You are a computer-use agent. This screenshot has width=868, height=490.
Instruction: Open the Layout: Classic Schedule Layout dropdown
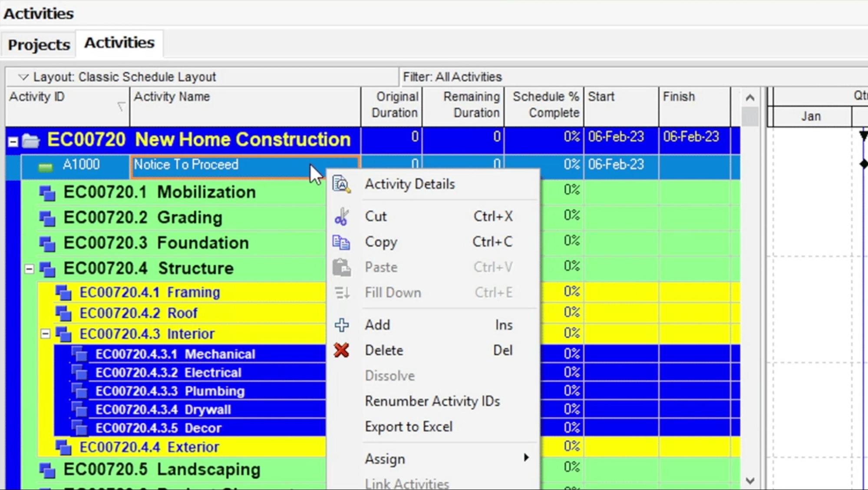22,77
